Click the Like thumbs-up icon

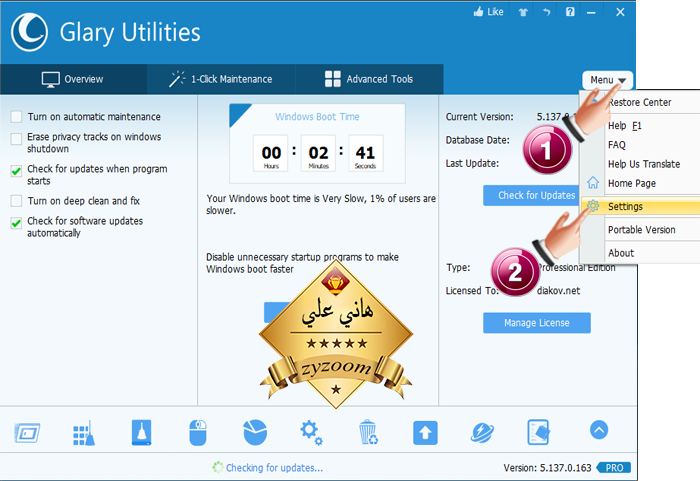[479, 12]
